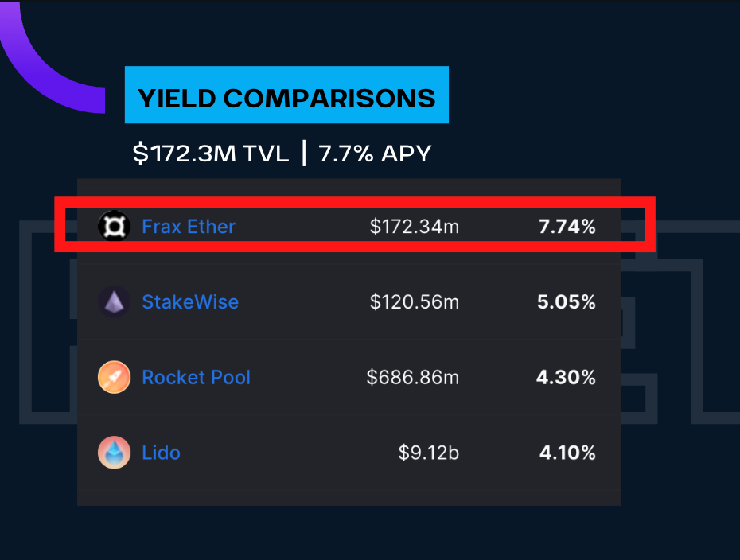The height and width of the screenshot is (560, 740).
Task: Click the Rocket Pool rocket icon
Action: click(113, 377)
